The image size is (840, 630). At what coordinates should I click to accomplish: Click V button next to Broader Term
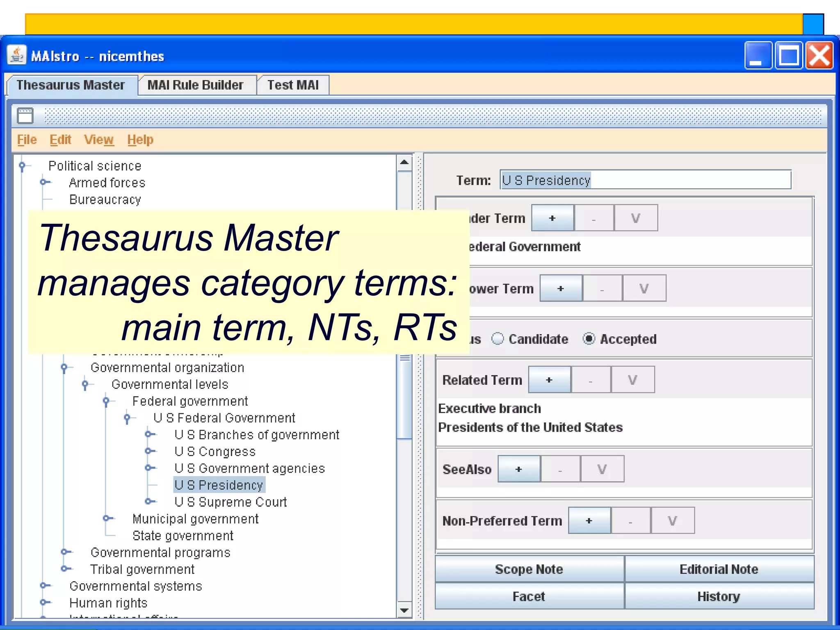[636, 218]
